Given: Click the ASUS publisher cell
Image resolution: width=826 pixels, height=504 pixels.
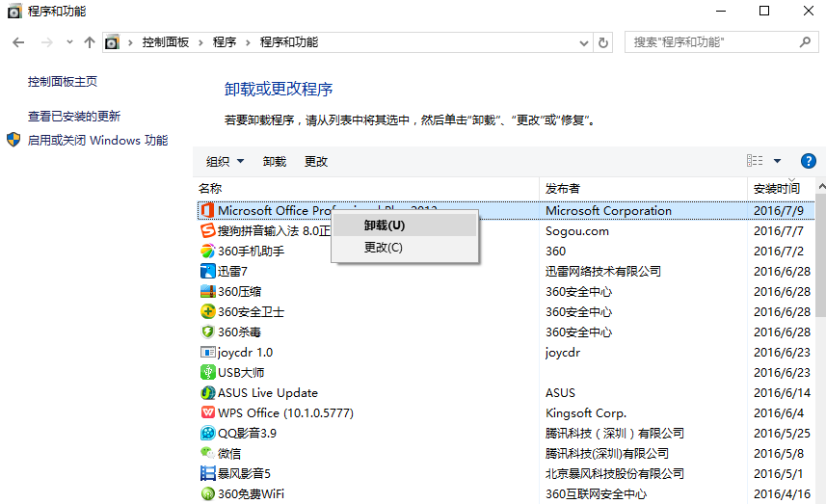Looking at the screenshot, I should pos(561,392).
